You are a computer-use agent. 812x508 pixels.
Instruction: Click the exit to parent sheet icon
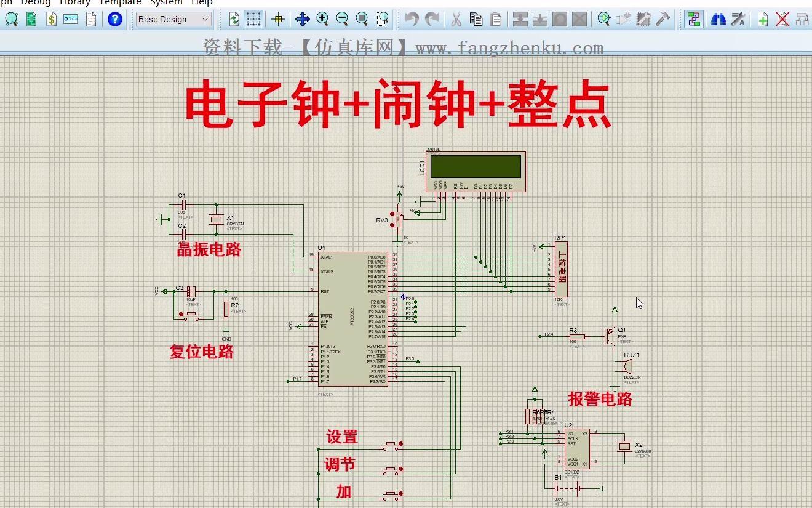pos(802,19)
